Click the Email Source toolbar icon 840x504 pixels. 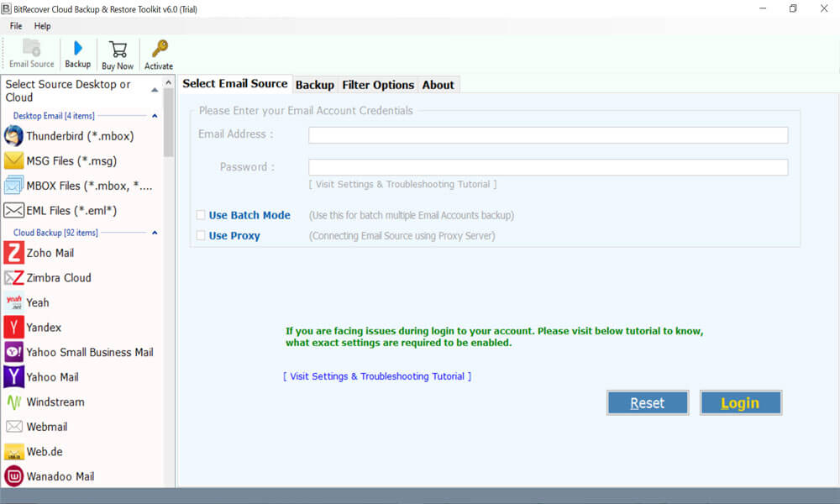32,48
